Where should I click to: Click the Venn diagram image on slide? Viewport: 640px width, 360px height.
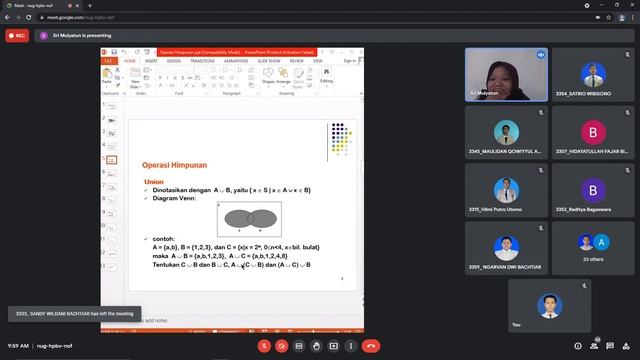pos(249,219)
